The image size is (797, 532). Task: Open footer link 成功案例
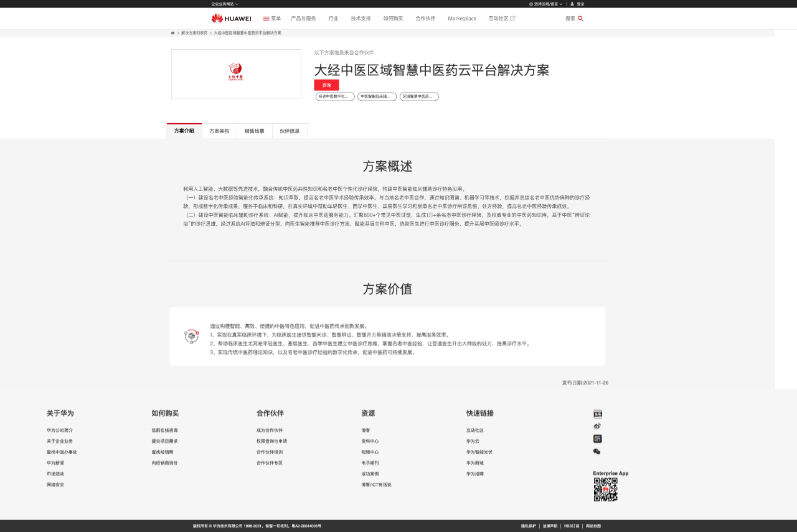[x=370, y=474]
